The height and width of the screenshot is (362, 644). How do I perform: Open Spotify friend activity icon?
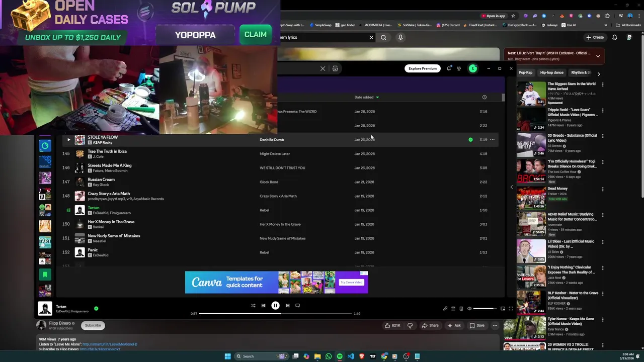[x=459, y=68]
